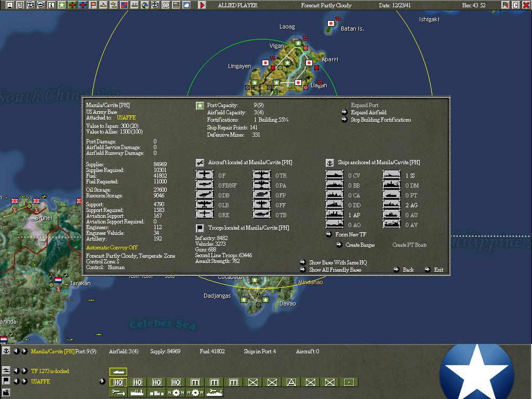
Task: Click Expand Port for Manila/Cavite
Action: [365, 105]
